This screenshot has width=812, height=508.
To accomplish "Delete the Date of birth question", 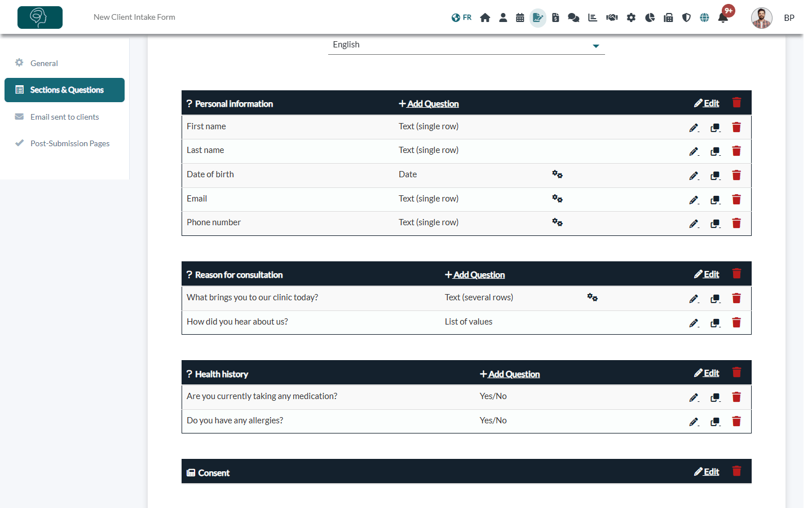I will [736, 176].
